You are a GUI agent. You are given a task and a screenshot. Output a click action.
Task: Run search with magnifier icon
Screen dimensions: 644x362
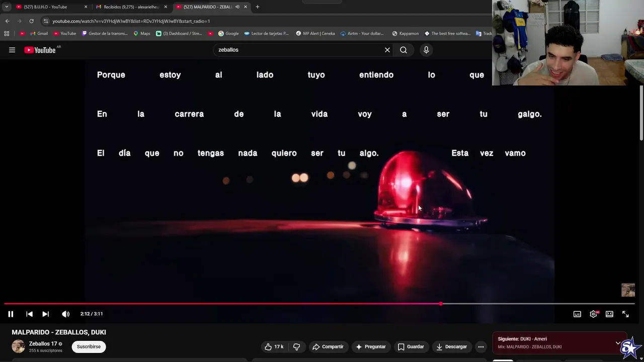(404, 50)
